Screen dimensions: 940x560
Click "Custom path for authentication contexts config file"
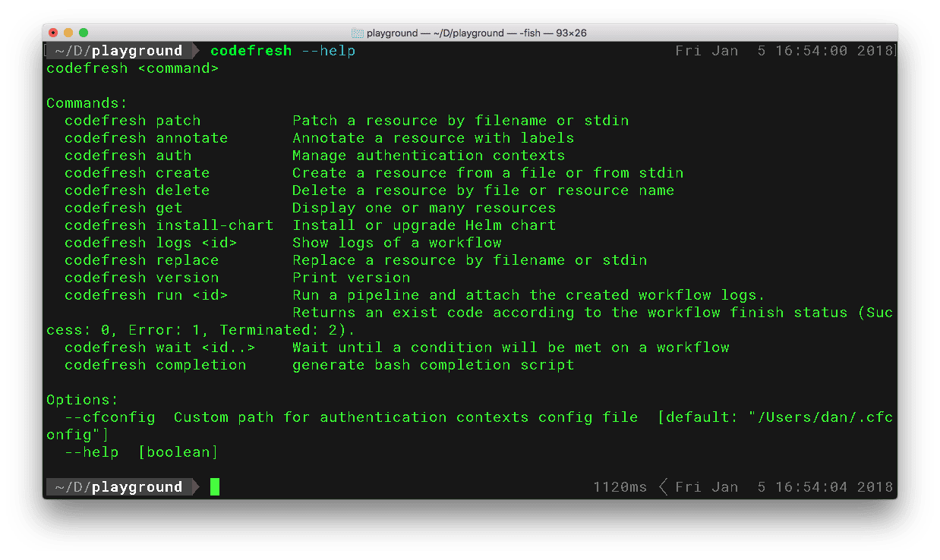tap(406, 417)
